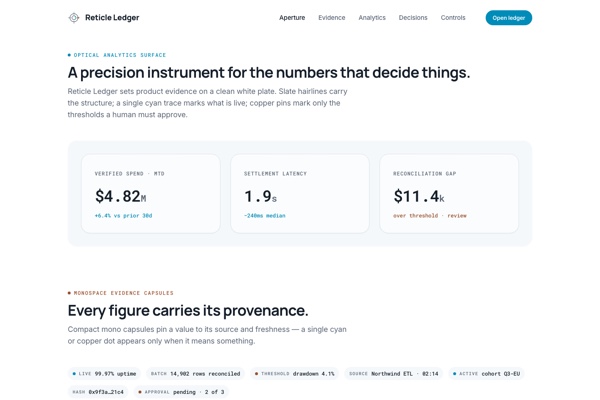The width and height of the screenshot is (600, 400).
Task: Select the Verified Spend MTD card
Action: [x=151, y=194]
